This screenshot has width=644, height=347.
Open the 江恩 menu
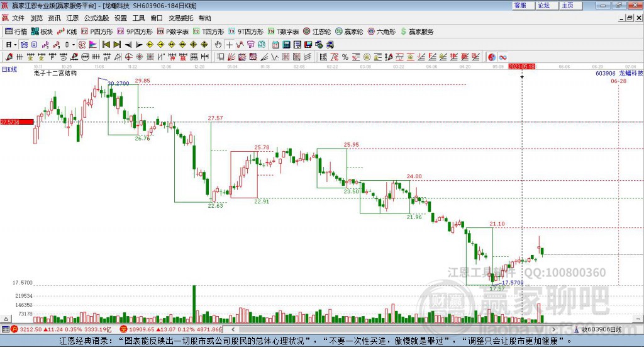click(72, 18)
